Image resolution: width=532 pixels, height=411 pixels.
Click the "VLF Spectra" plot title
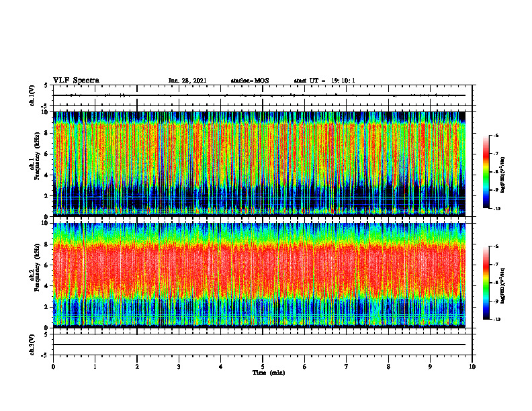tap(76, 81)
